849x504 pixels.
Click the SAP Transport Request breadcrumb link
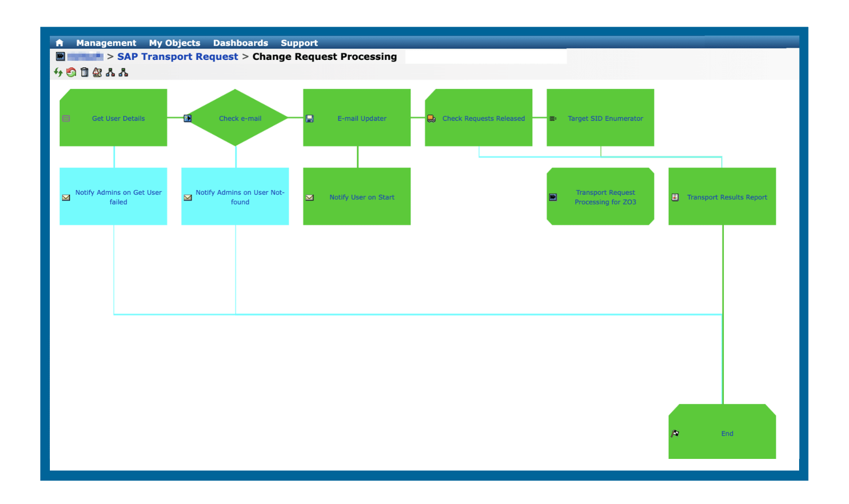pos(178,56)
